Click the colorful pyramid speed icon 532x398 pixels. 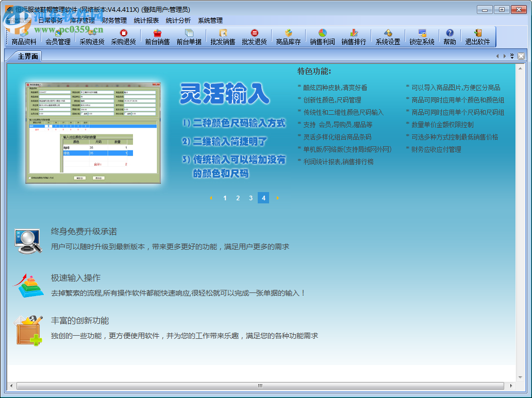tap(28, 286)
